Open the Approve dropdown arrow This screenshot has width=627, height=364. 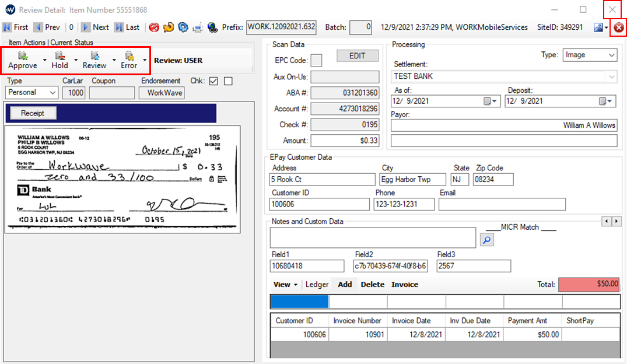[x=44, y=60]
